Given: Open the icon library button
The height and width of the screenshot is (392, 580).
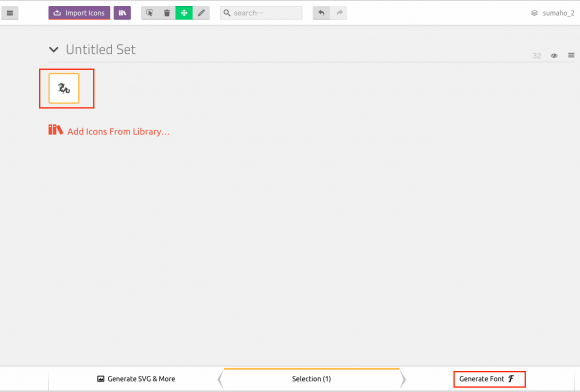Looking at the screenshot, I should pyautogui.click(x=122, y=13).
